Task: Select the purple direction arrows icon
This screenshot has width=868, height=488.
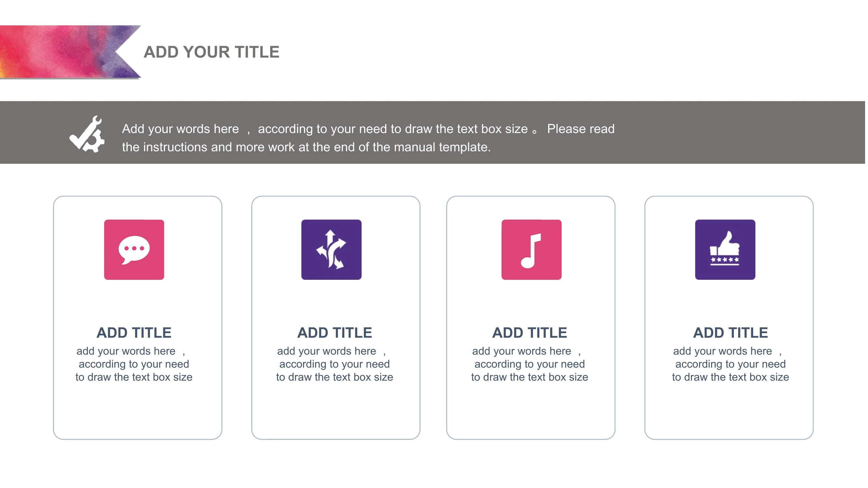Action: tap(331, 250)
